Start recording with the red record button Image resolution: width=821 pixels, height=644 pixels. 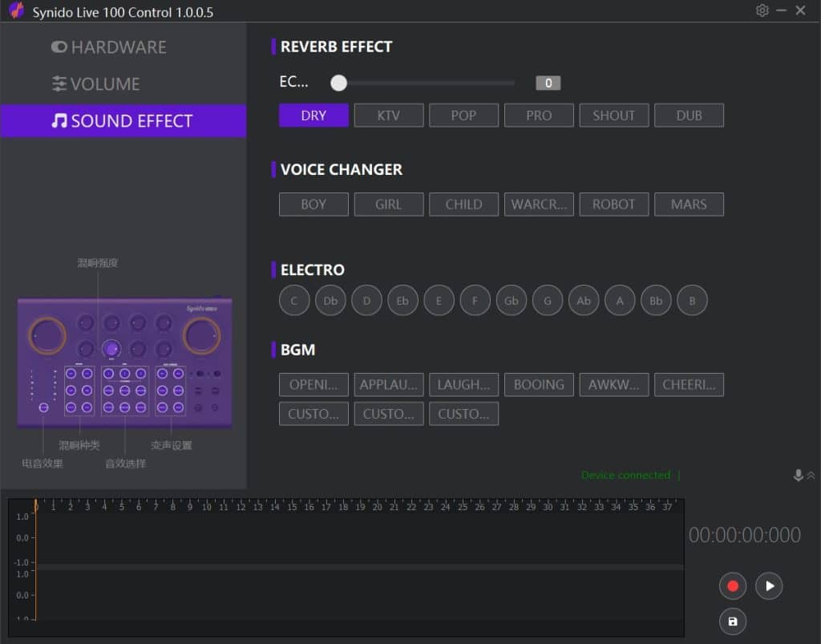coord(733,586)
